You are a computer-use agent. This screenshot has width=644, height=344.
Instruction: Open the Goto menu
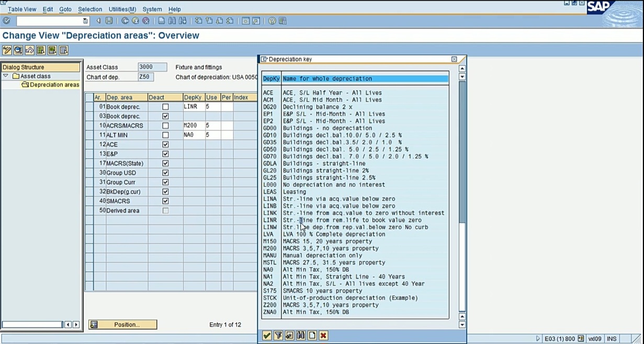click(x=65, y=9)
